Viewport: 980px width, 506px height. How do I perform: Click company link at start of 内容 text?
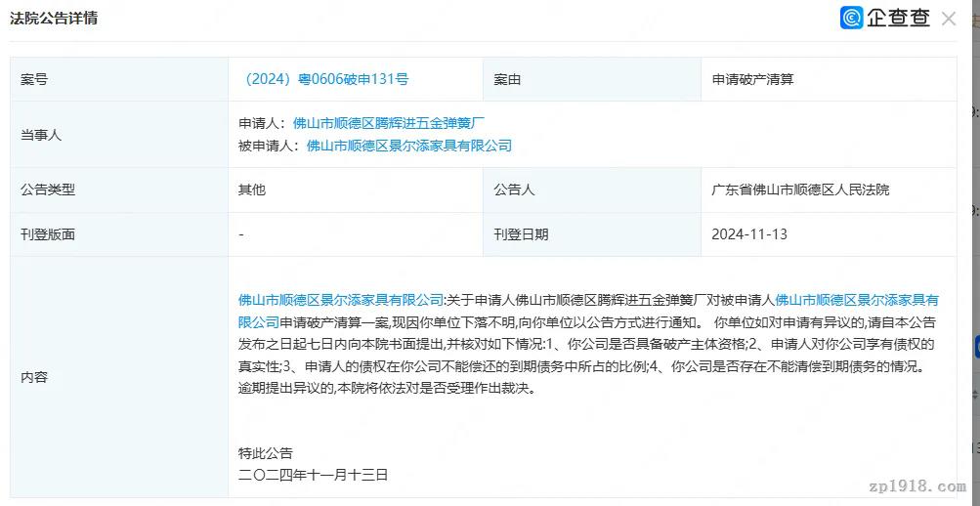(340, 300)
